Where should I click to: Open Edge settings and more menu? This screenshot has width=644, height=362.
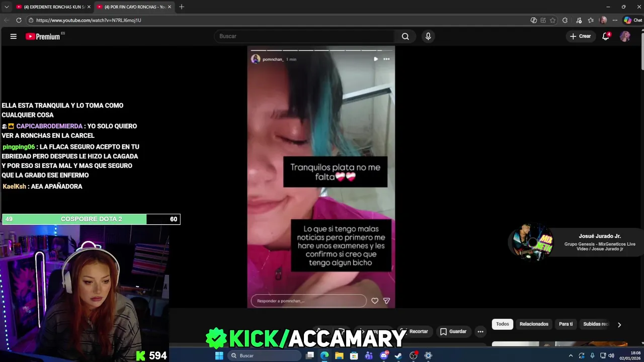pos(615,20)
